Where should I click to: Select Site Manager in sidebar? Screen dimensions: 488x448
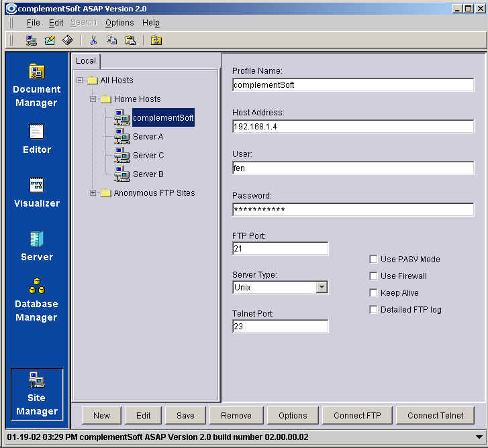point(37,394)
